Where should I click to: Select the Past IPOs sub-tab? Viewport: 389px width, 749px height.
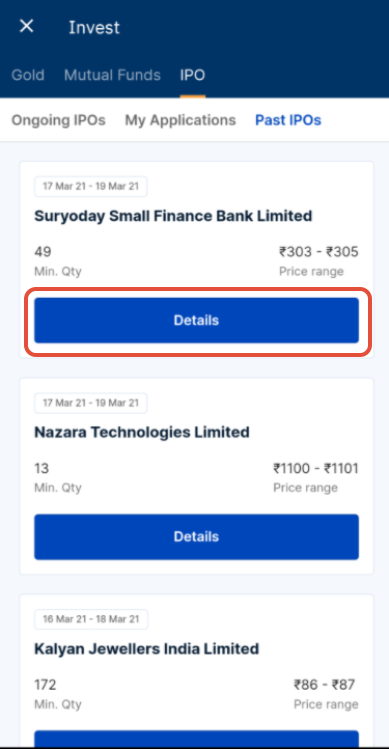(288, 120)
